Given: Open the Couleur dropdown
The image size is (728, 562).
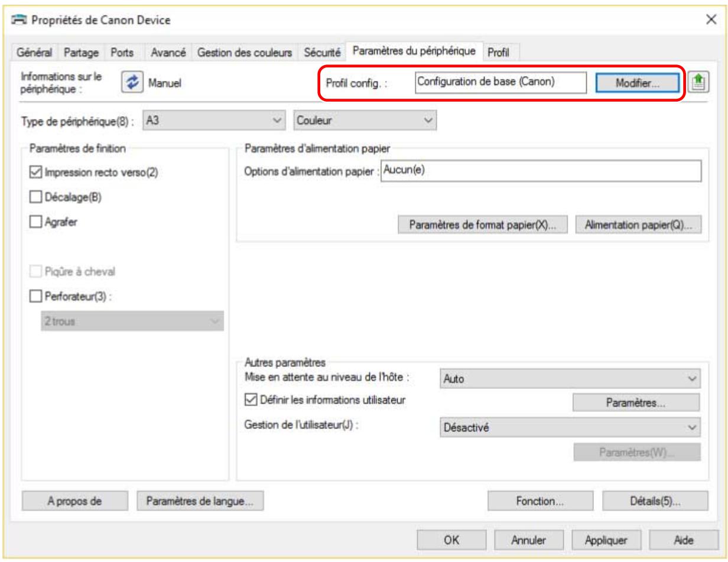Looking at the screenshot, I should click(x=366, y=121).
